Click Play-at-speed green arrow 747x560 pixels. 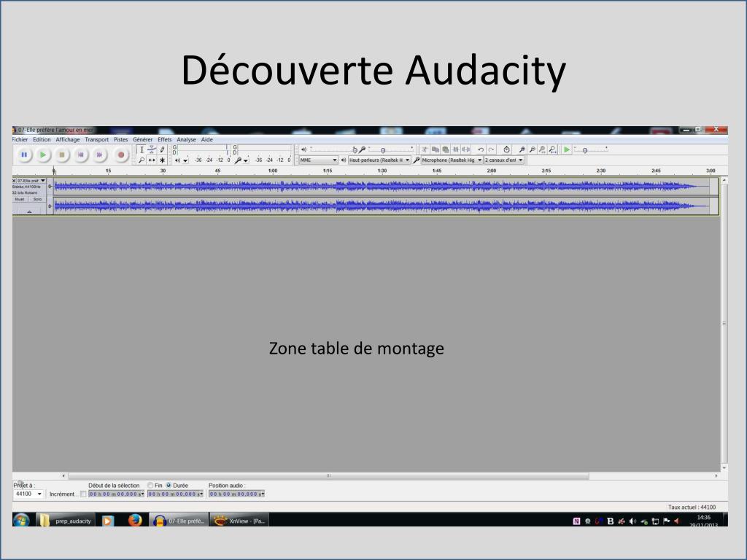[x=566, y=149]
